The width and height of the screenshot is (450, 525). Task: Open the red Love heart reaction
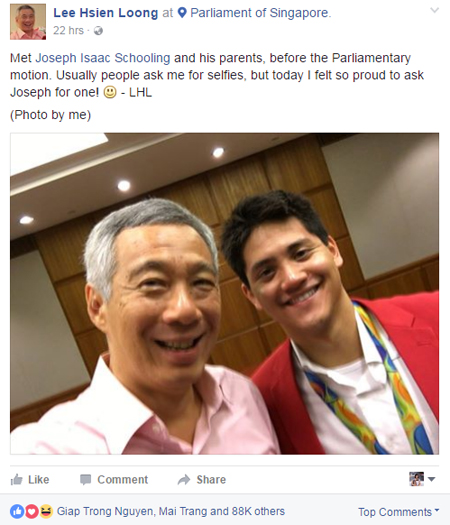point(32,511)
